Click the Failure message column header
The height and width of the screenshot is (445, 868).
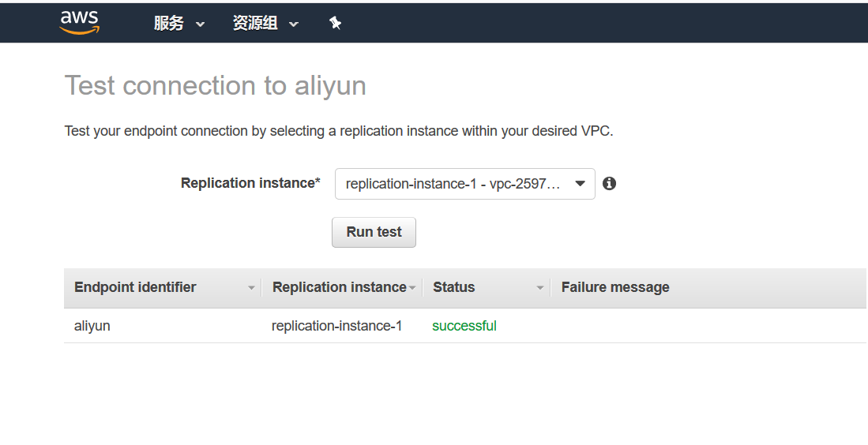coord(615,287)
